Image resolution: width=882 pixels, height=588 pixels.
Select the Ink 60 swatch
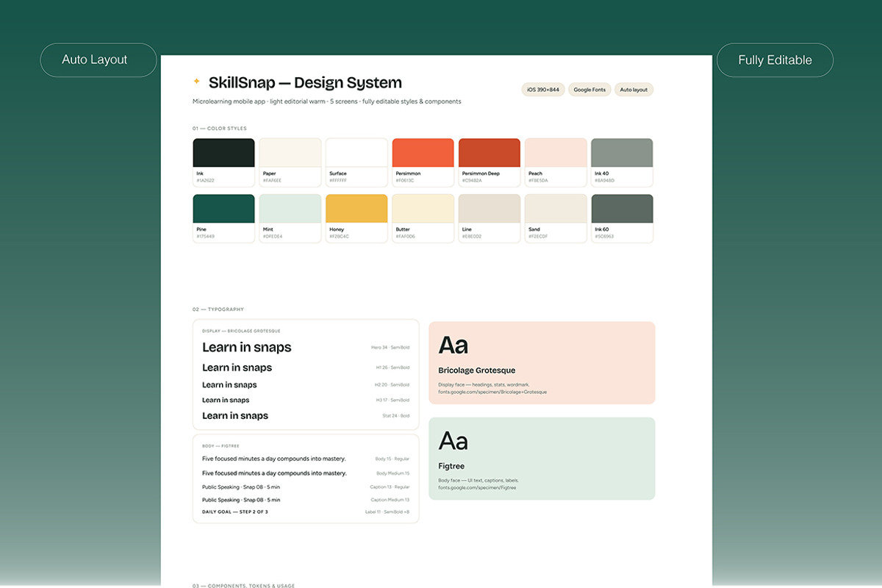pyautogui.click(x=622, y=209)
